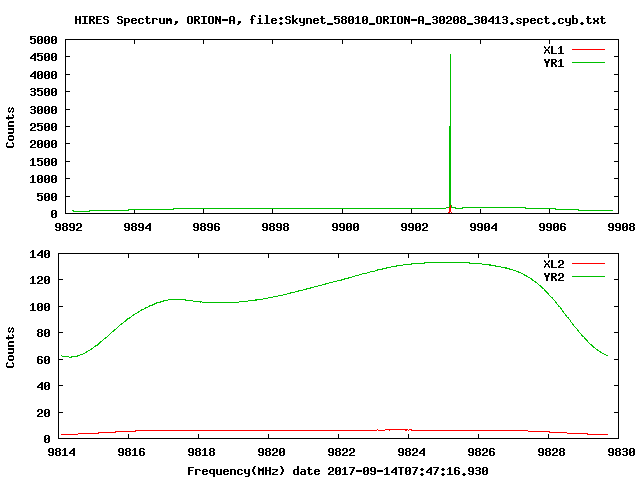640x480 pixels.
Task: Click the bottom plot's Counts axis label
Action: [10, 347]
